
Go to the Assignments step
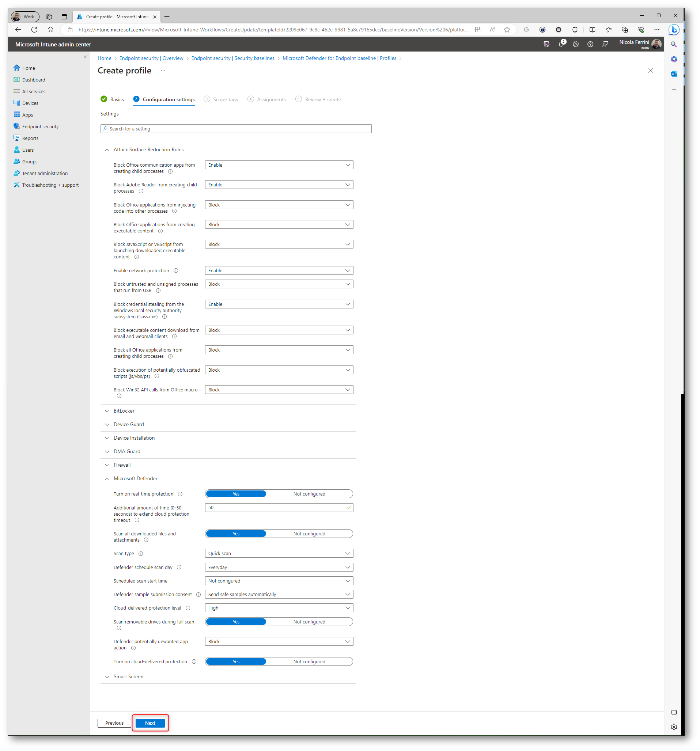(266, 99)
